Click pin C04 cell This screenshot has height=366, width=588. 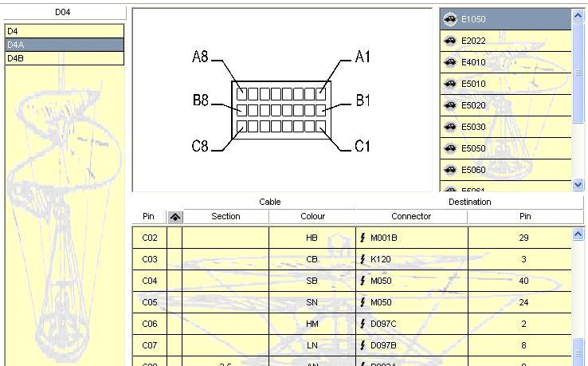[x=150, y=281]
